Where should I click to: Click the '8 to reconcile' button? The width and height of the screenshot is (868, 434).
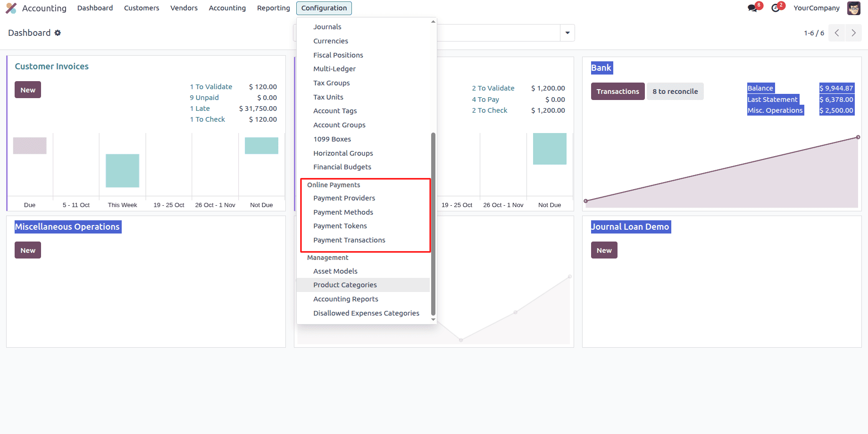click(675, 91)
